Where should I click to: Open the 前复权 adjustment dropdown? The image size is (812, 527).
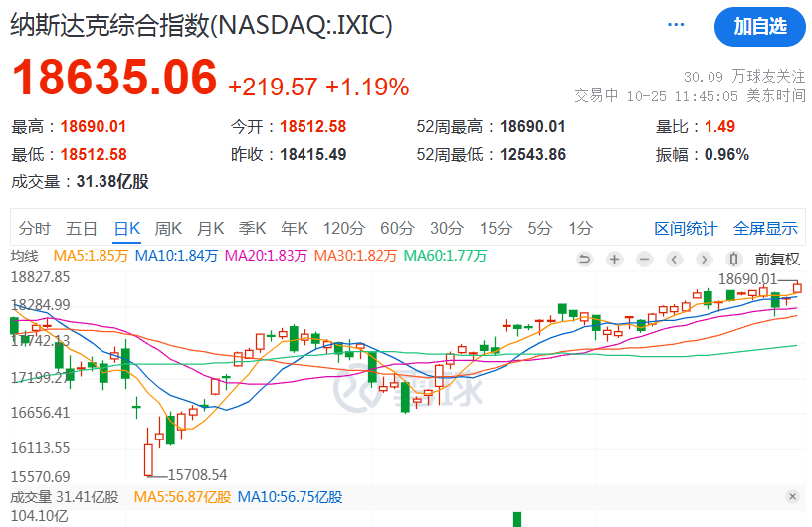pos(777,259)
